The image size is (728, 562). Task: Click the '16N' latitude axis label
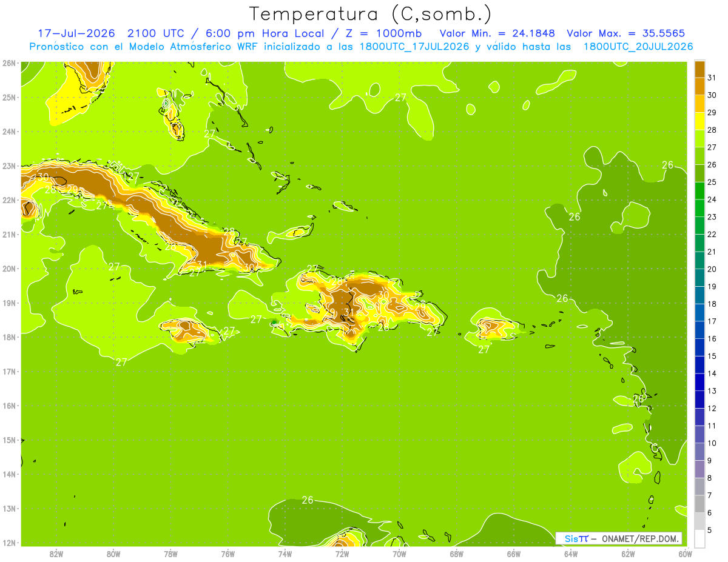(8, 406)
